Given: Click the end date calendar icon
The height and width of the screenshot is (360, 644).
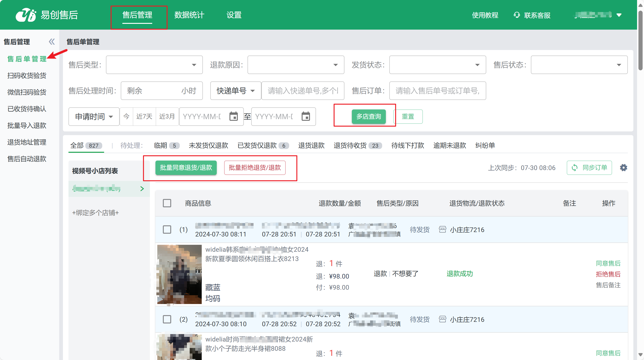Looking at the screenshot, I should pos(306,117).
